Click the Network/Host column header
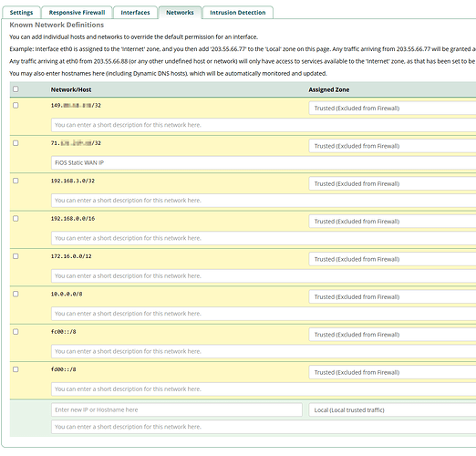Screen dimensions: 476x456 (x=71, y=89)
